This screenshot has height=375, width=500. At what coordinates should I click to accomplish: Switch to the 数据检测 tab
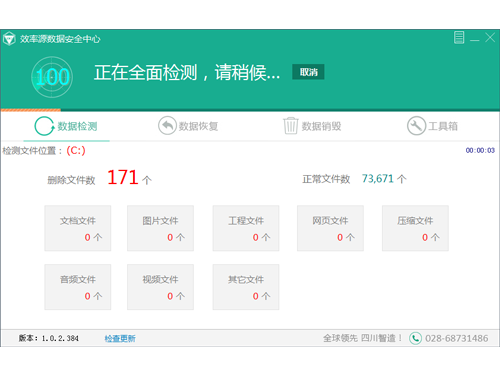tap(66, 127)
